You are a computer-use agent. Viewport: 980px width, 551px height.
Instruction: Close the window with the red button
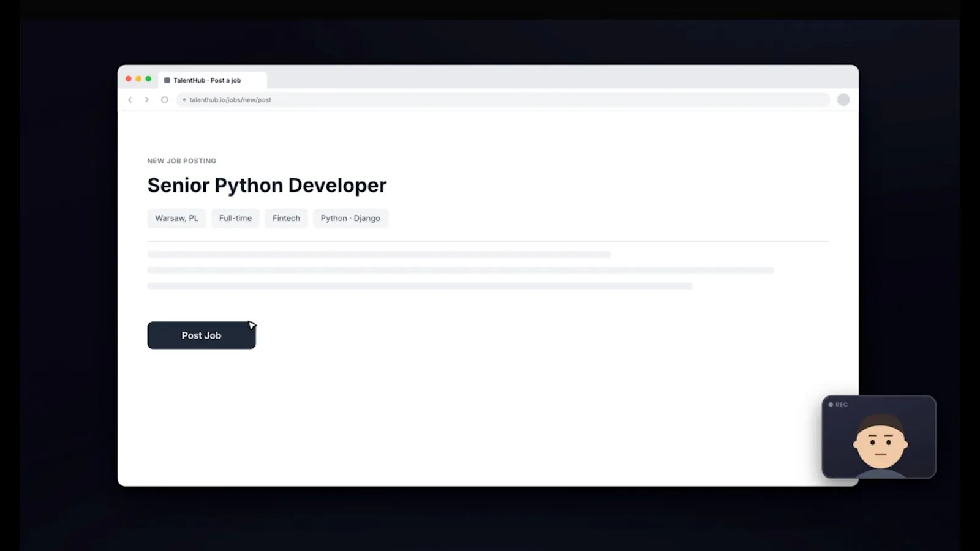coord(129,79)
